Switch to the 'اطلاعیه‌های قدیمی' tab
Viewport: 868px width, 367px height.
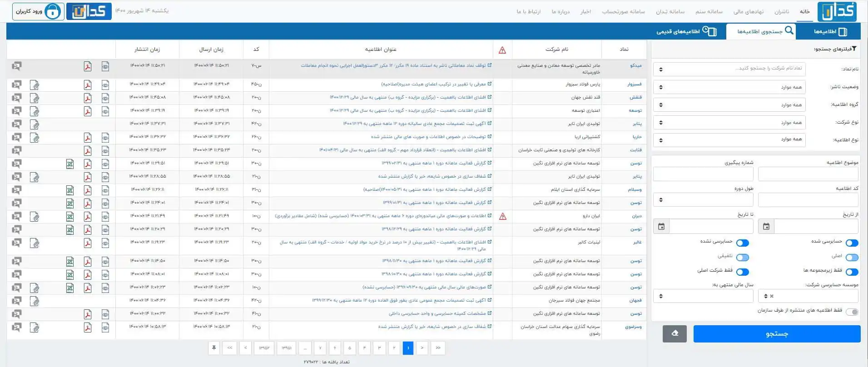pos(686,31)
